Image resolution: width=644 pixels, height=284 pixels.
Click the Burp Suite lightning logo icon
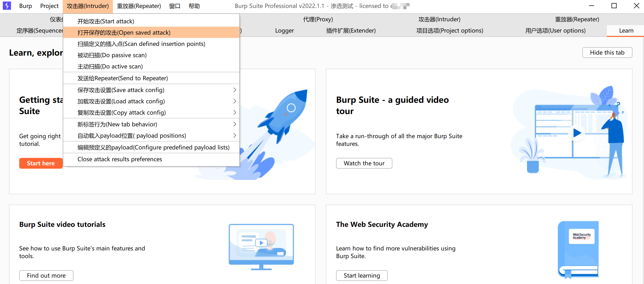tap(7, 6)
